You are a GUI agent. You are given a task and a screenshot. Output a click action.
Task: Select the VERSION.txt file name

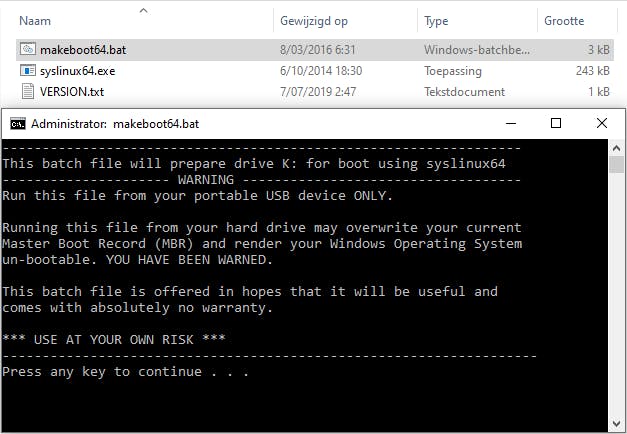[x=72, y=92]
